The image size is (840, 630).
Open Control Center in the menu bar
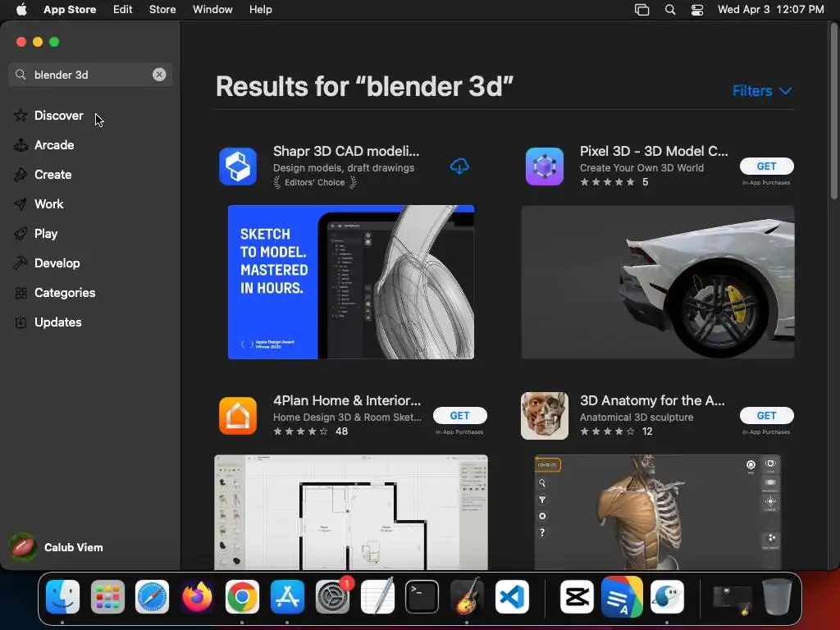pos(697,10)
